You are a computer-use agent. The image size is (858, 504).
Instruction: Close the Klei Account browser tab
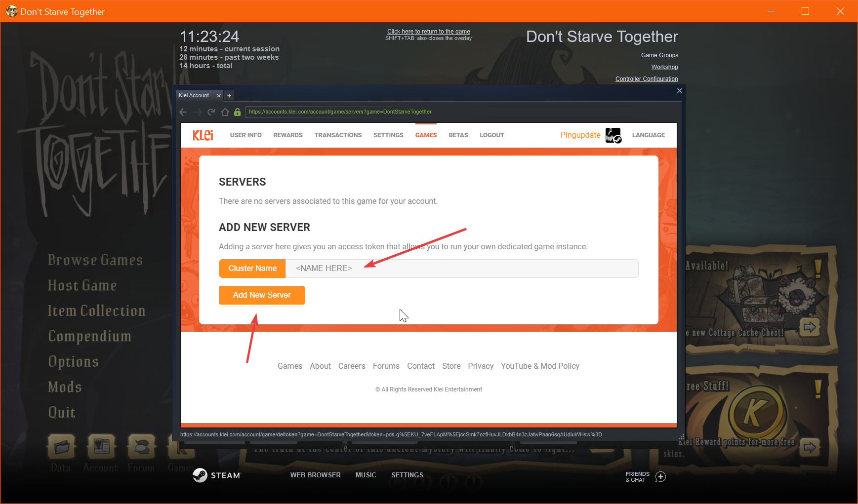pyautogui.click(x=219, y=96)
